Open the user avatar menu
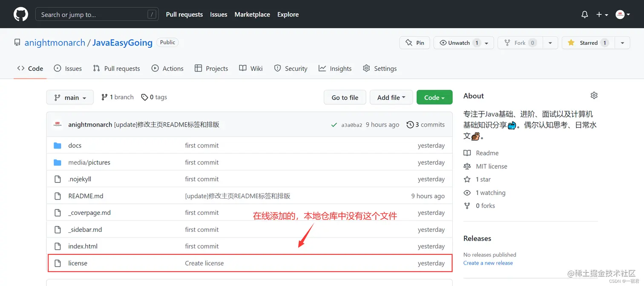The width and height of the screenshot is (644, 286). (623, 14)
